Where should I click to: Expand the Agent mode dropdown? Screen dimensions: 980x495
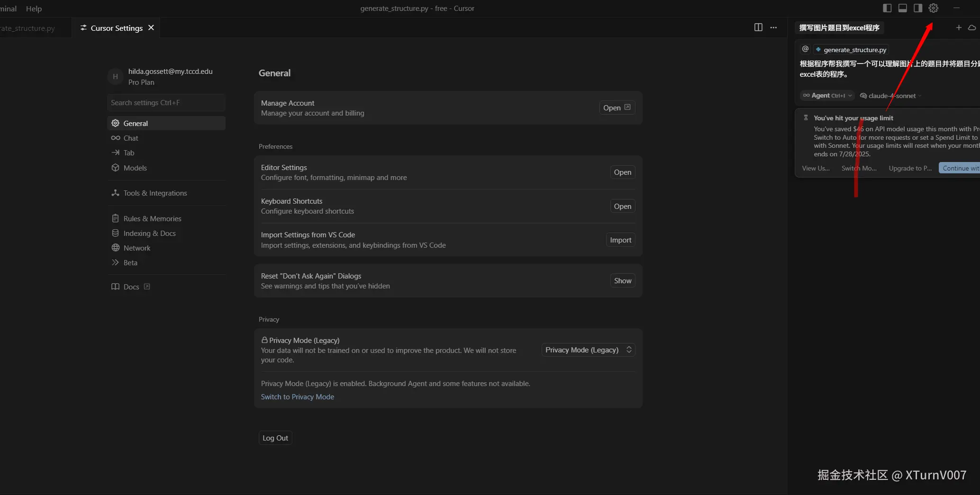coord(827,96)
